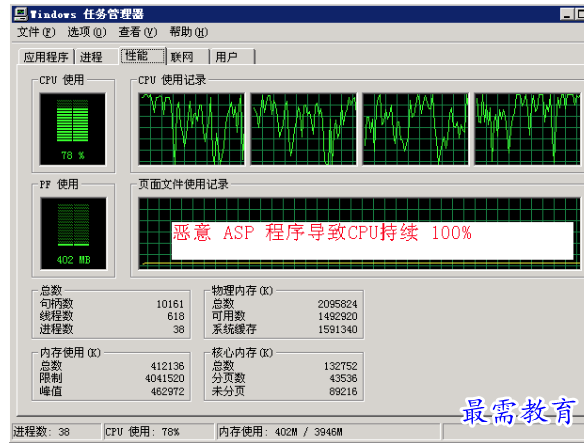Click the 峰值 value 462972

click(x=167, y=392)
